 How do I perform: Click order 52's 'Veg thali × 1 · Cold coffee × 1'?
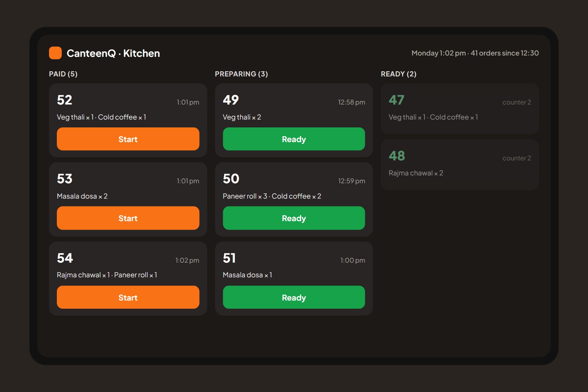click(101, 117)
